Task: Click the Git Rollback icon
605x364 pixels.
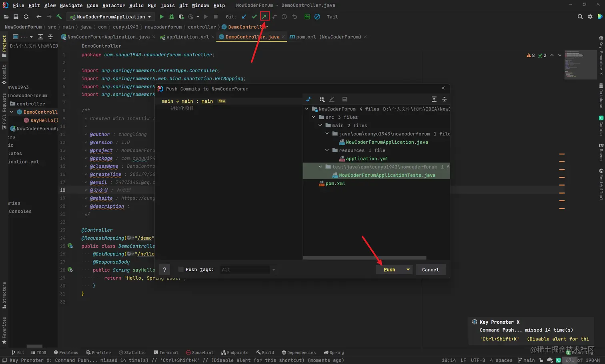Action: 294,17
